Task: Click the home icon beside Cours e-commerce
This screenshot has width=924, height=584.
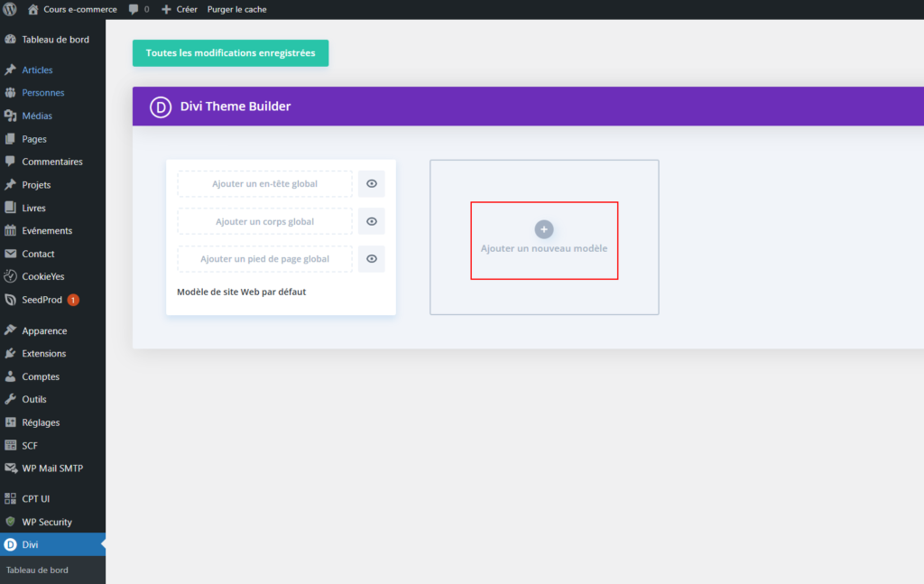Action: pyautogui.click(x=33, y=9)
